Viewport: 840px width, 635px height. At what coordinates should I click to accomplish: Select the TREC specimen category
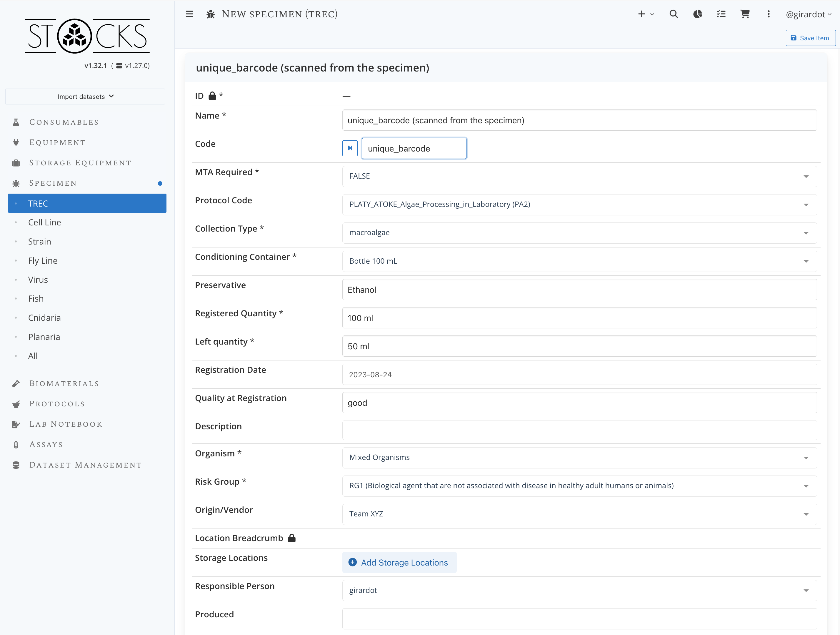[x=87, y=203]
